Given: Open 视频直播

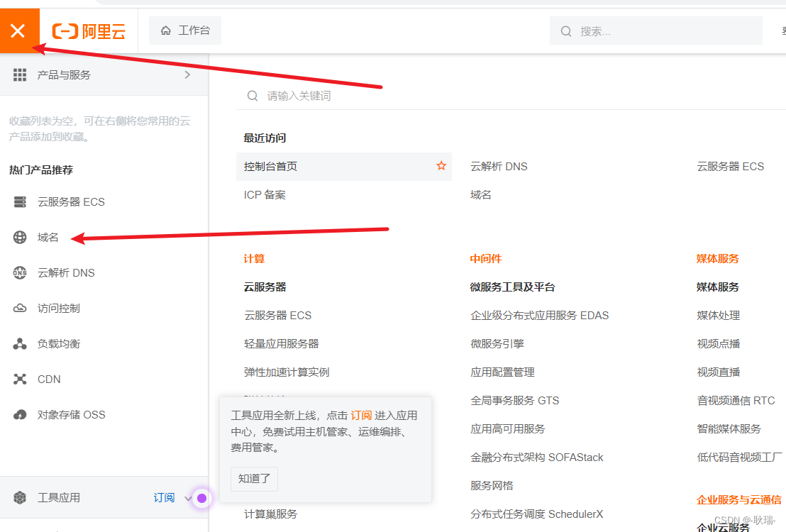Looking at the screenshot, I should pyautogui.click(x=719, y=372).
